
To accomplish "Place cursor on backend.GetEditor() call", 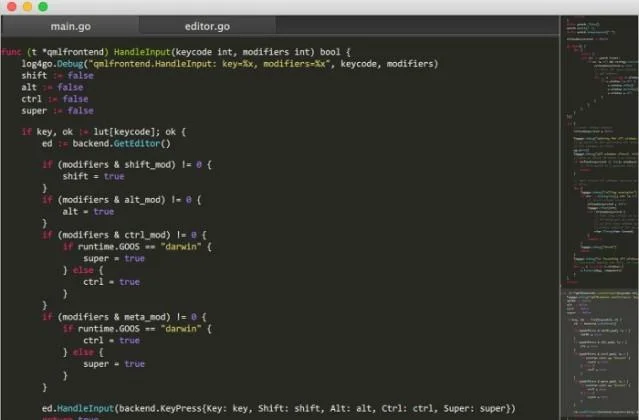I will pyautogui.click(x=121, y=144).
